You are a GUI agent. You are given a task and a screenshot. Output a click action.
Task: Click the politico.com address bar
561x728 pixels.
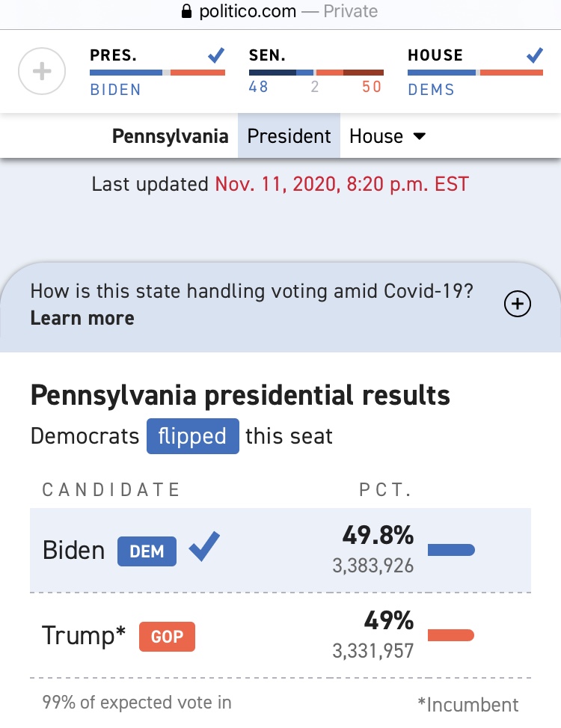pos(280,11)
